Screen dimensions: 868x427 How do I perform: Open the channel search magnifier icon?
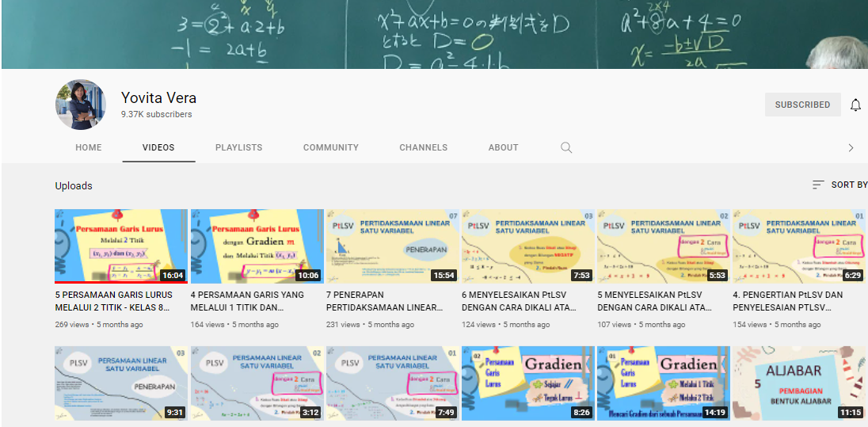point(566,147)
